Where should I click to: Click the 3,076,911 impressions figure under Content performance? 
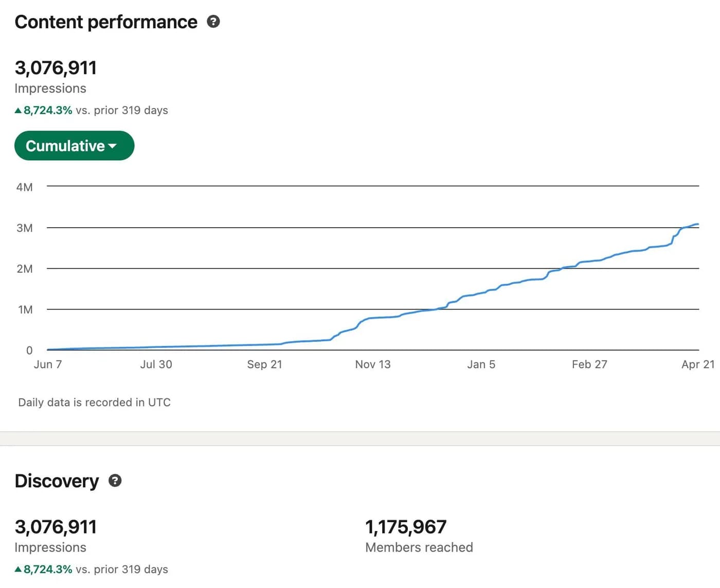tap(56, 68)
